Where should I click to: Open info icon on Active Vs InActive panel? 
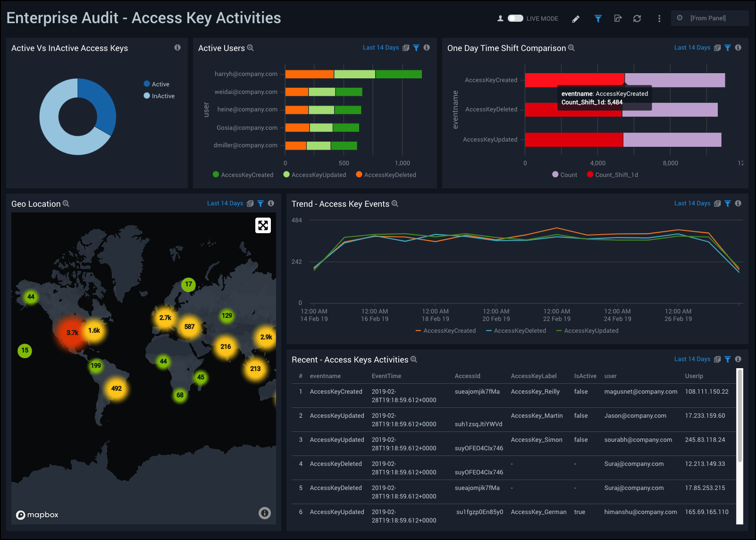(x=177, y=48)
